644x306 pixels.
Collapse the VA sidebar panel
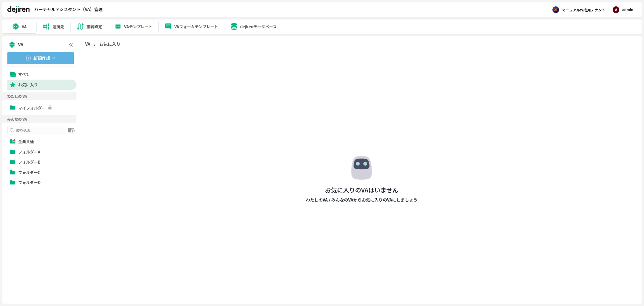point(71,45)
